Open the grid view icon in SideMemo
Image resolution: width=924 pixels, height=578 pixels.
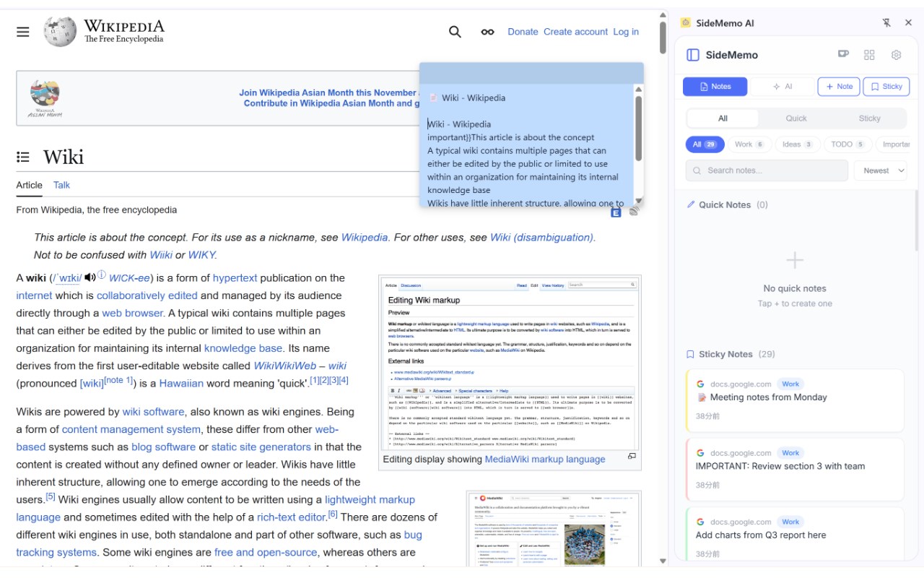(x=869, y=55)
